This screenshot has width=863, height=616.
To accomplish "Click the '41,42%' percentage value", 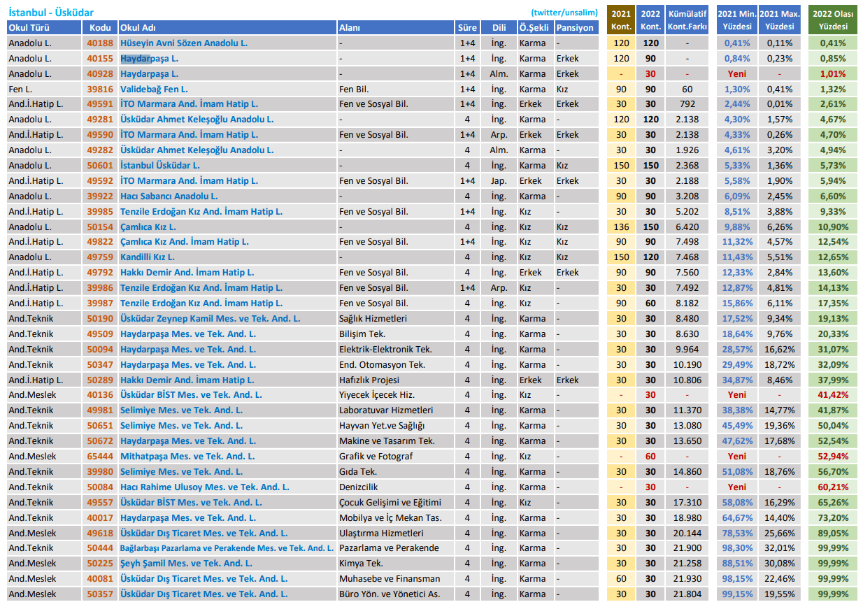I will coord(833,395).
